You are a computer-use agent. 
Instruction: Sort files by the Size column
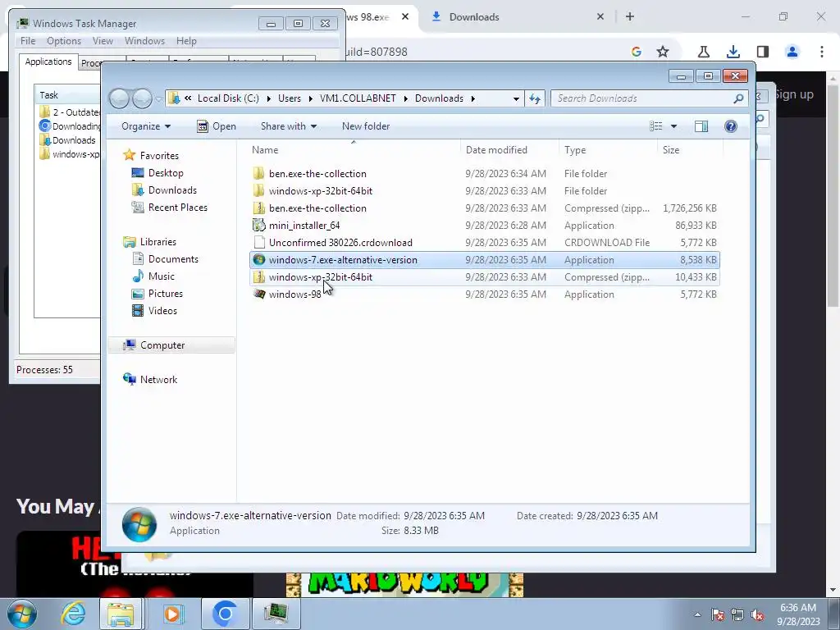(690, 150)
